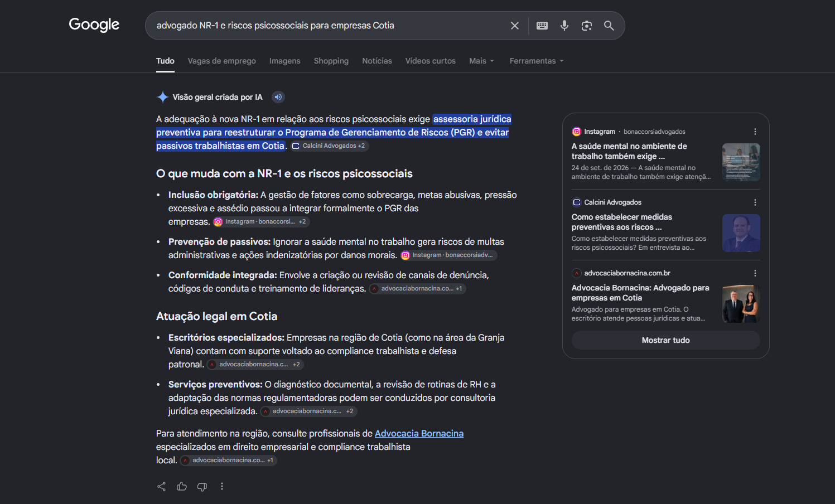The image size is (835, 504).
Task: Switch to the Notícias tab
Action: click(377, 61)
